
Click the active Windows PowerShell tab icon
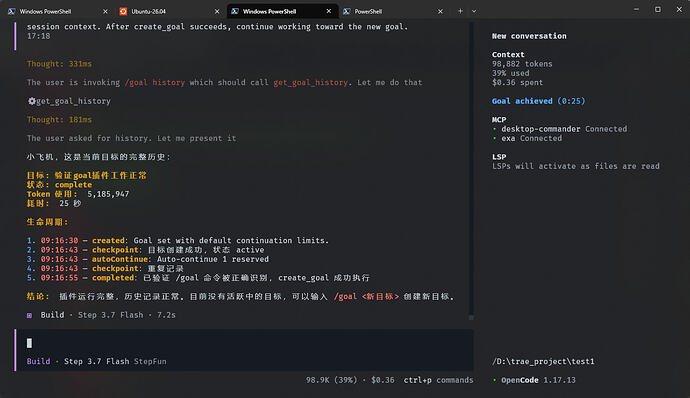[x=235, y=11]
